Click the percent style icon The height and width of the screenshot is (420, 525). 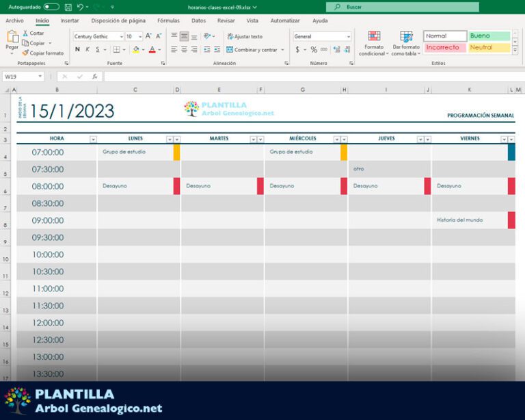click(314, 49)
